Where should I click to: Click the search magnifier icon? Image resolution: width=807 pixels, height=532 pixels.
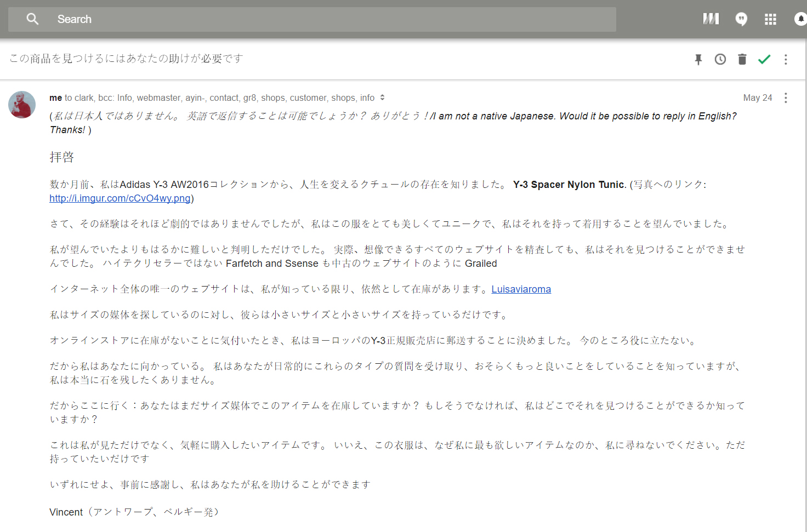32,19
